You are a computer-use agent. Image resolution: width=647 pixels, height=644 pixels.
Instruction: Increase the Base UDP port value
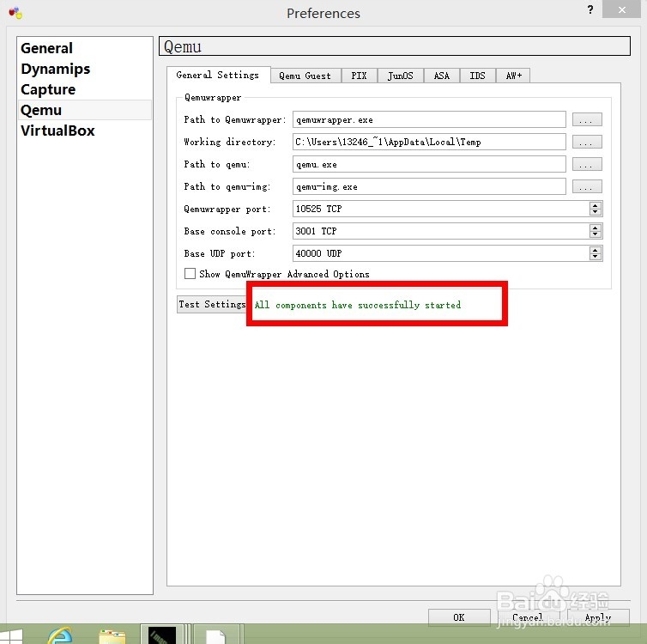tap(595, 250)
